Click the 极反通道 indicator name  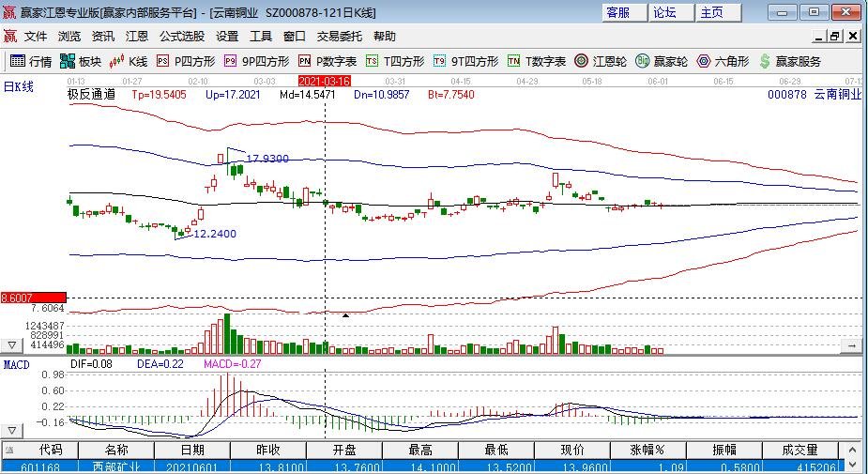point(91,95)
